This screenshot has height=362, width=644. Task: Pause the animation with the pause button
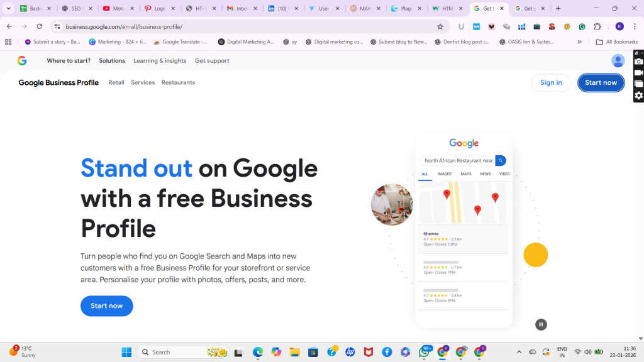click(x=541, y=324)
